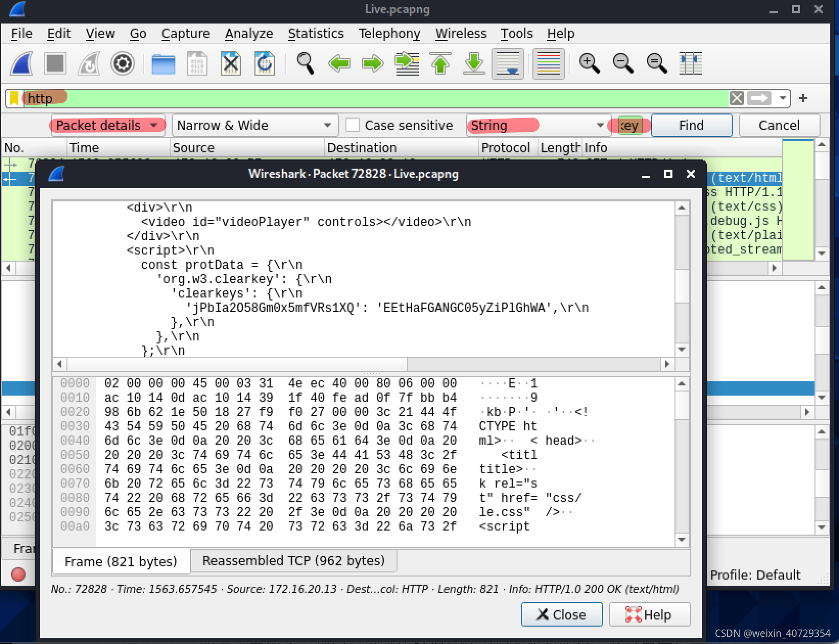Image resolution: width=839 pixels, height=644 pixels.
Task: Add a display filter button with plus
Action: (803, 98)
